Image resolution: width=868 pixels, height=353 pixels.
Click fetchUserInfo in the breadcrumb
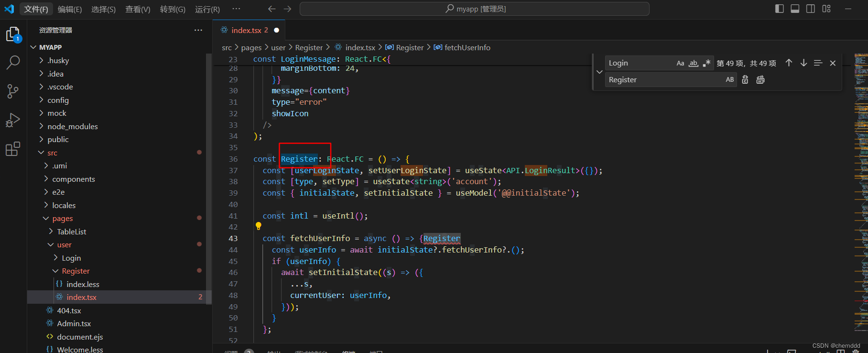[467, 48]
